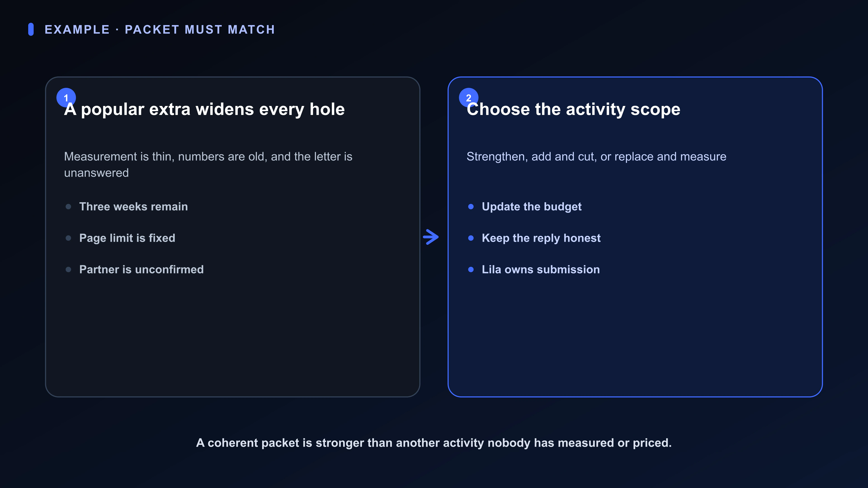
Task: Click the 'A coherent packet is stronger' footer sentence
Action: tap(434, 443)
